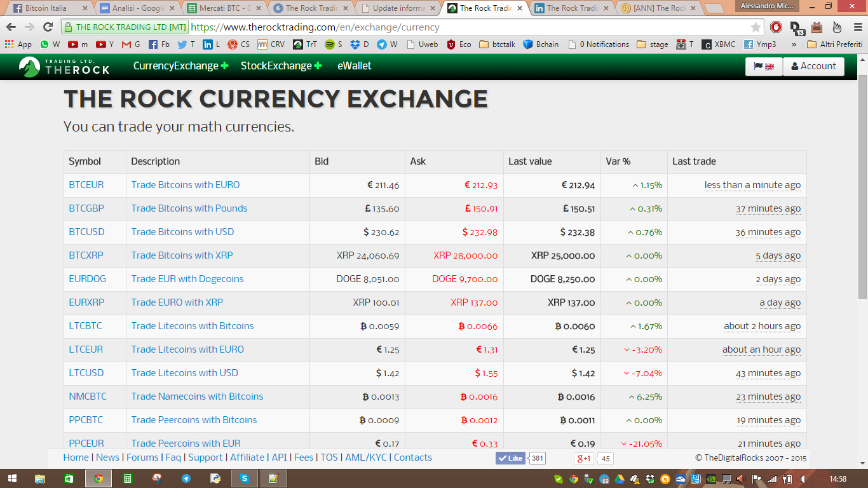The height and width of the screenshot is (488, 868).
Task: Open the Dropbox bookmark
Action: (360, 44)
